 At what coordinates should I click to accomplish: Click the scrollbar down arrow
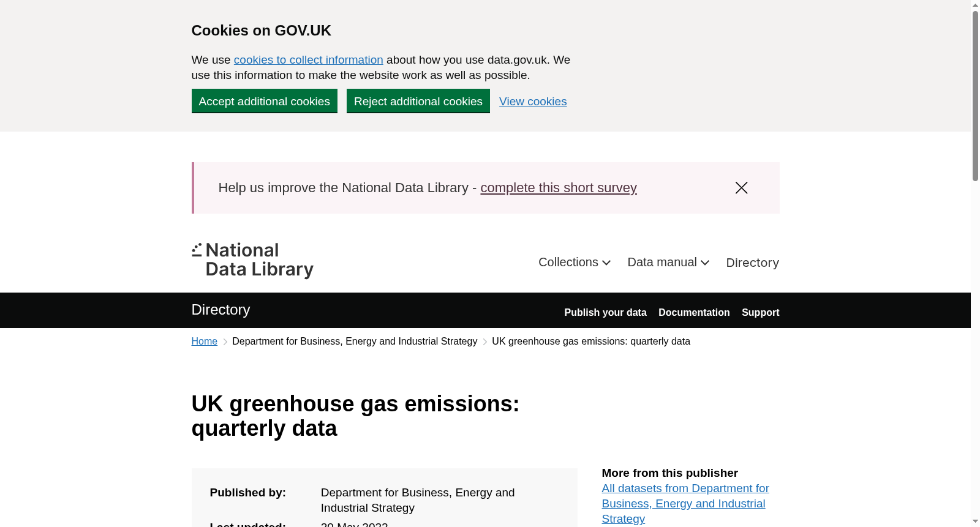975,521
